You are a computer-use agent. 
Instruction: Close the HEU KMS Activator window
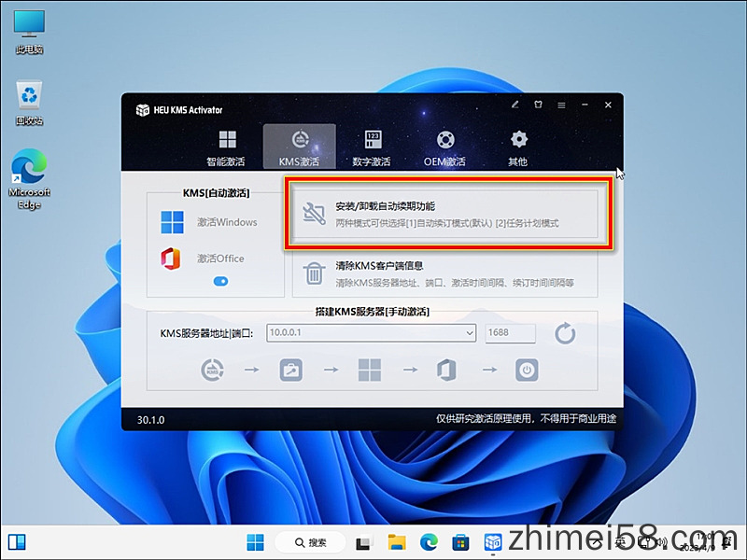coord(609,105)
